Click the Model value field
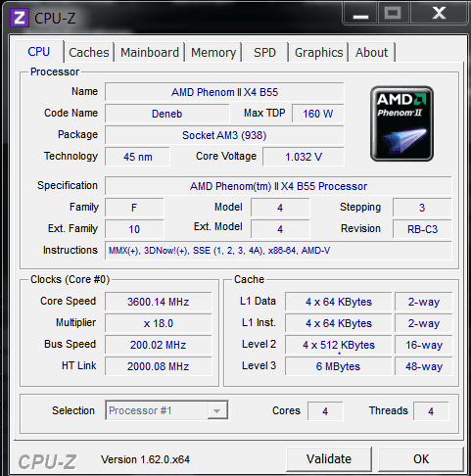This screenshot has height=476, width=471. 280,208
